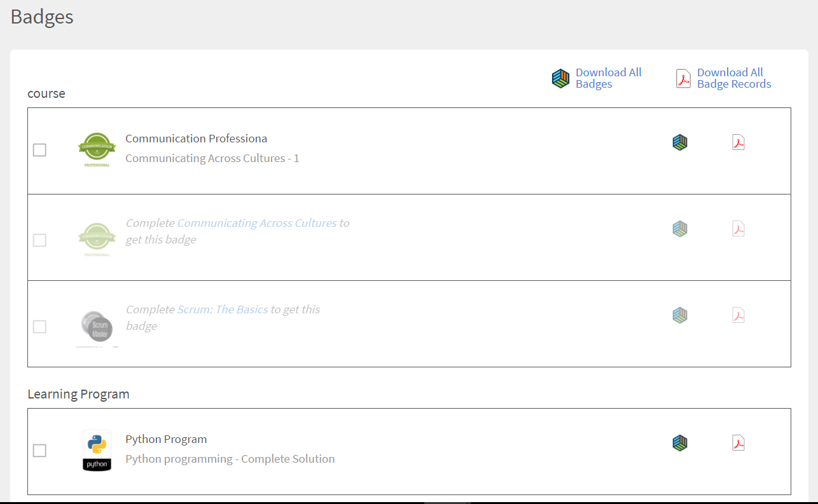This screenshot has width=818, height=504.
Task: Click the Download All Badge Records PDF icon
Action: (683, 79)
